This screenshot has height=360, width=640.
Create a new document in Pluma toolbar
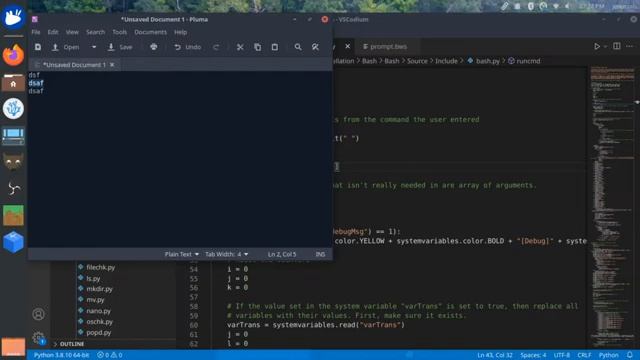coord(38,47)
